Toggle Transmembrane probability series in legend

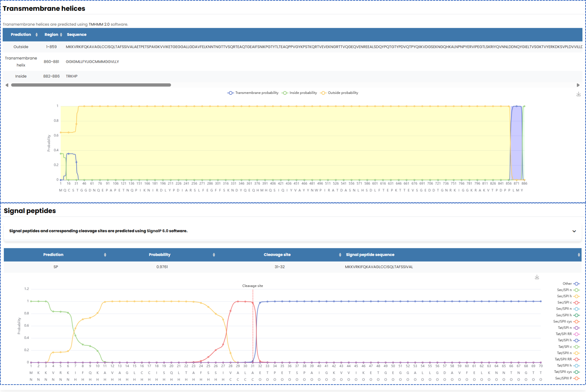click(253, 93)
